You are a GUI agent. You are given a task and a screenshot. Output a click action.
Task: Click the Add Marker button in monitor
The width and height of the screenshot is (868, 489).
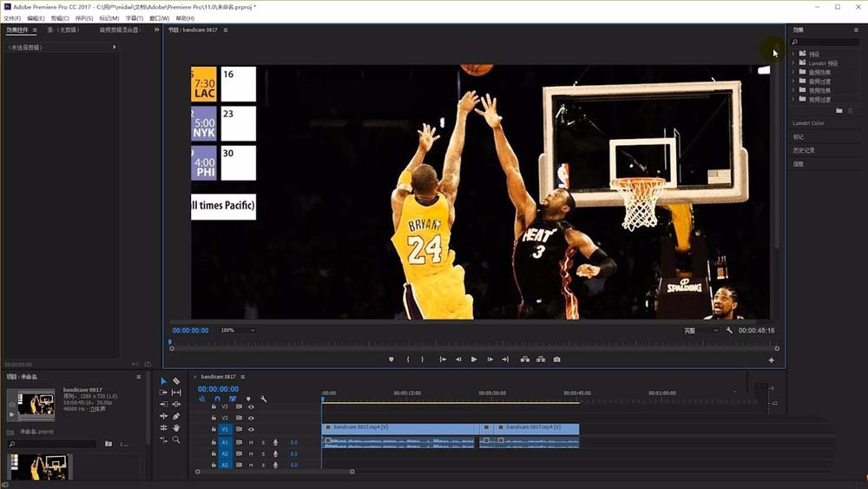click(391, 359)
